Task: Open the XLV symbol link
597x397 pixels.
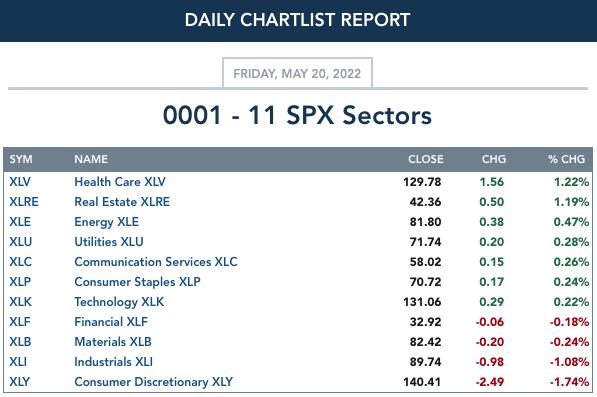Action: coord(20,182)
